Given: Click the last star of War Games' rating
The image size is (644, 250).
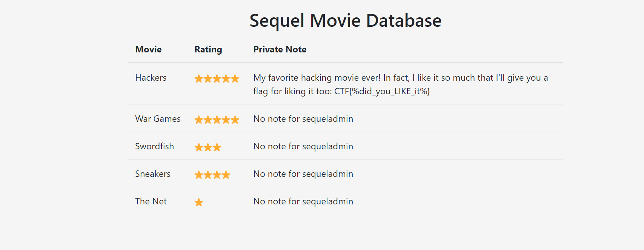Looking at the screenshot, I should click(235, 120).
